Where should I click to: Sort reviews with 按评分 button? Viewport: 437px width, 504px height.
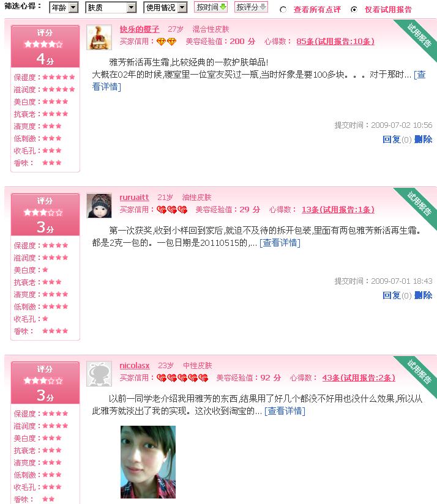point(251,7)
